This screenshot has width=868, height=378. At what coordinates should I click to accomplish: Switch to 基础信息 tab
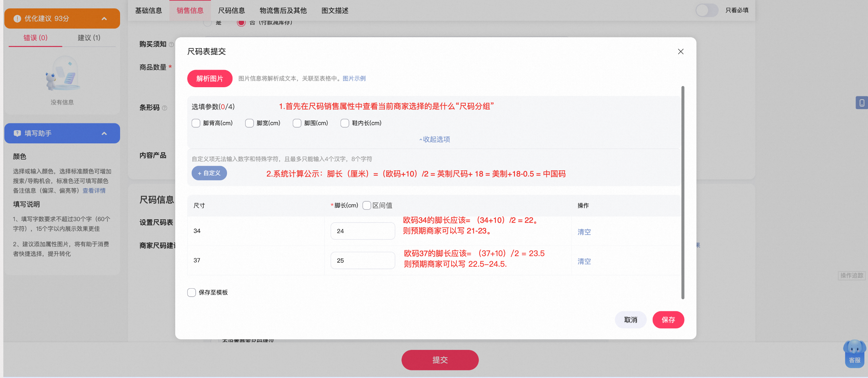click(x=149, y=11)
